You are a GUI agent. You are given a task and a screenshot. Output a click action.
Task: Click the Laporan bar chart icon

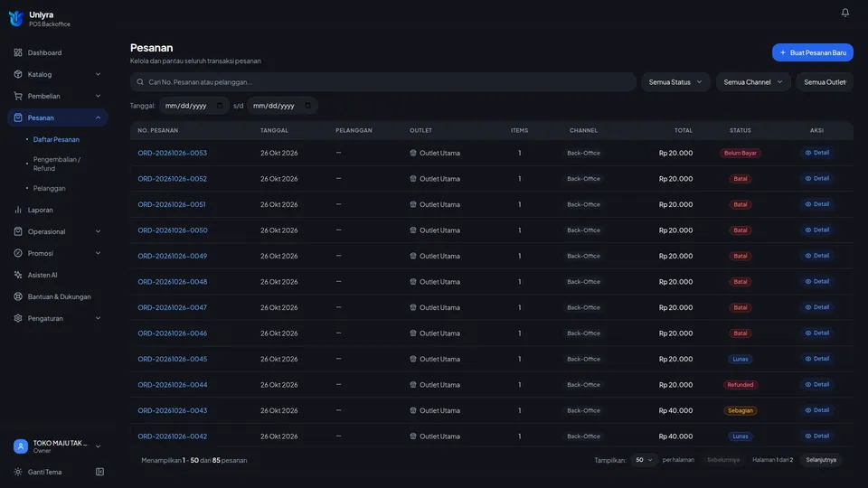click(x=18, y=210)
